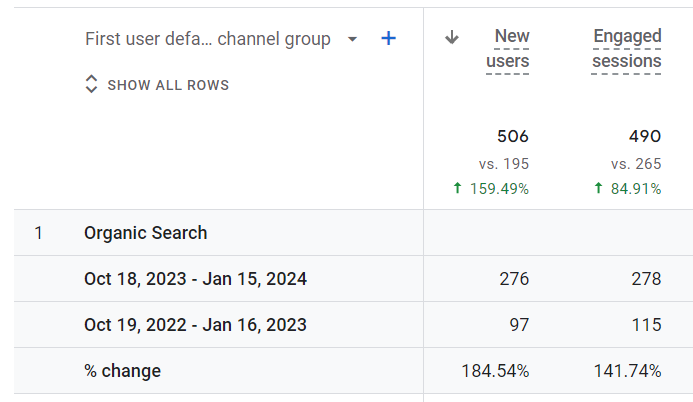Sort by the New users column header
Viewport: 693px width, 402px height.
coord(508,48)
